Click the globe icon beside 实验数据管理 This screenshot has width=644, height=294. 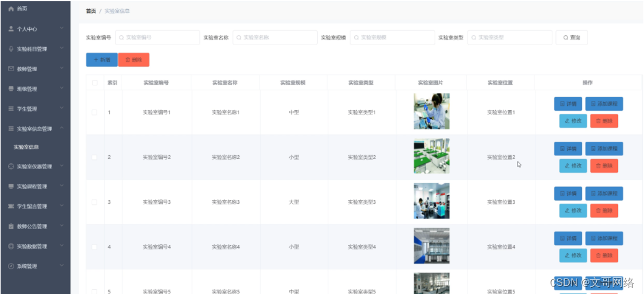click(11, 246)
